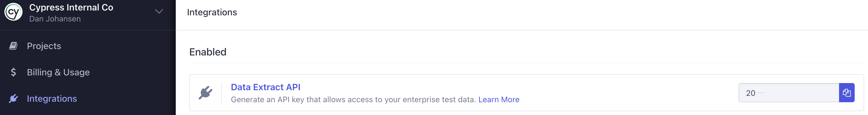Image resolution: width=868 pixels, height=115 pixels.
Task: Expand the organization switcher chevron
Action: [159, 11]
